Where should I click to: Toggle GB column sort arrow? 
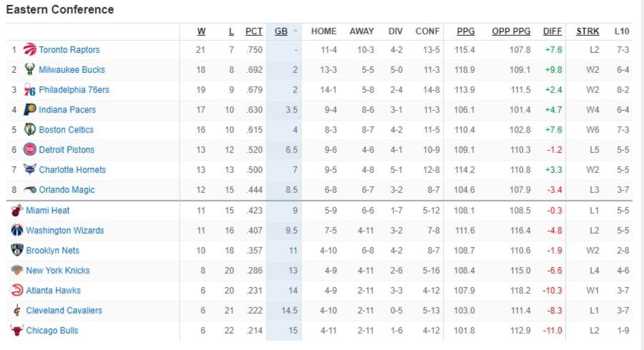pyautogui.click(x=296, y=31)
